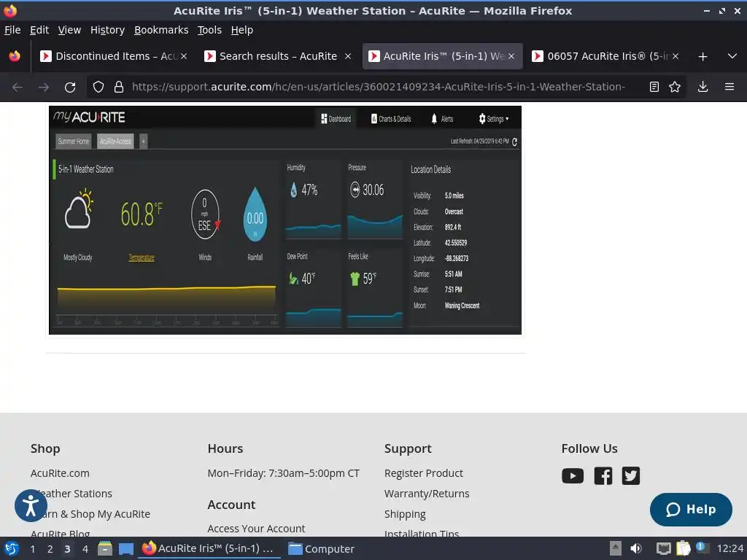The width and height of the screenshot is (747, 560).
Task: Open AcuRite YouTube channel icon
Action: click(573, 475)
